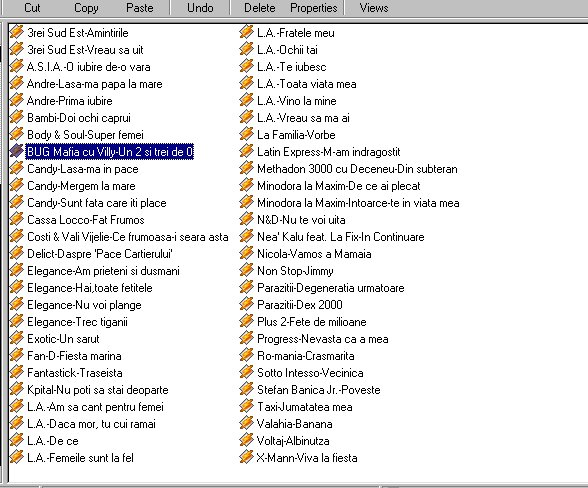588x488 pixels.
Task: Click the icon beside Taxi-Jumatatea mea
Action: (x=246, y=406)
